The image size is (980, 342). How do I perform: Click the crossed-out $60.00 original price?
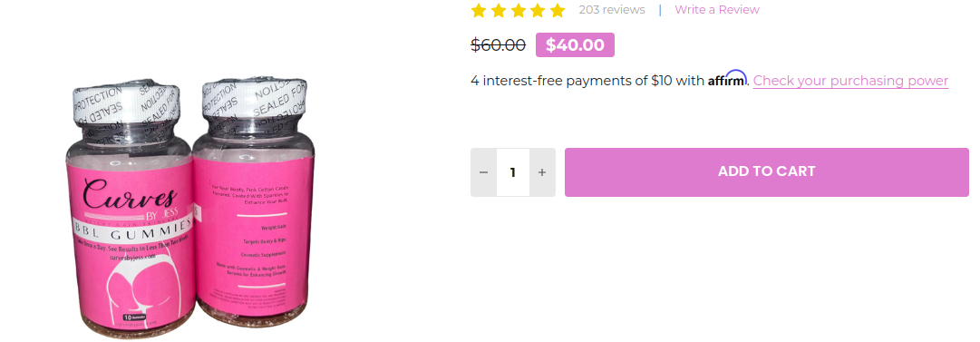[x=498, y=45]
